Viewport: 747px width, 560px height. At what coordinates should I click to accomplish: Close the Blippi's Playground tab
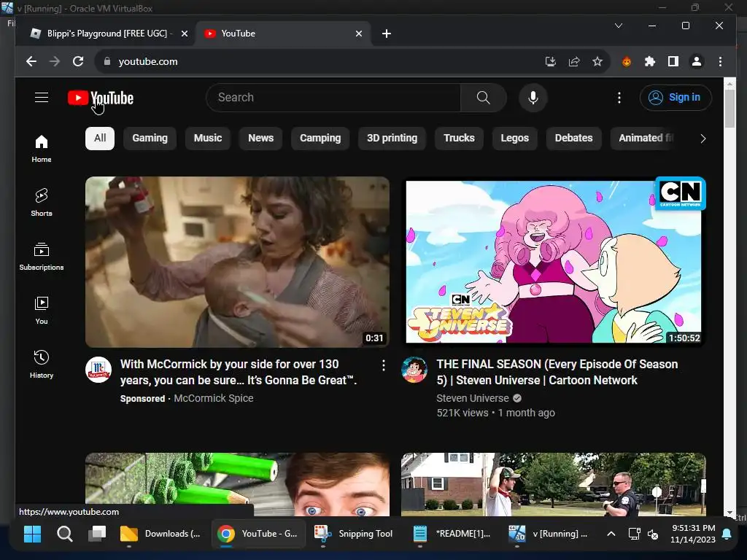(x=185, y=34)
